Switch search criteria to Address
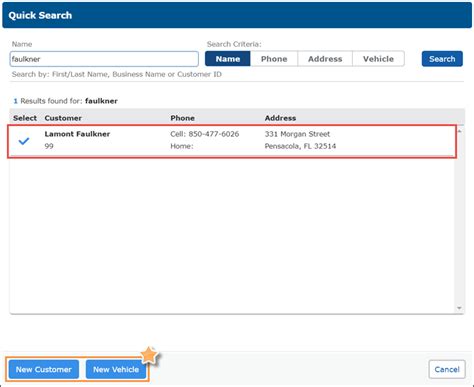This screenshot has height=387, width=474. click(x=325, y=59)
